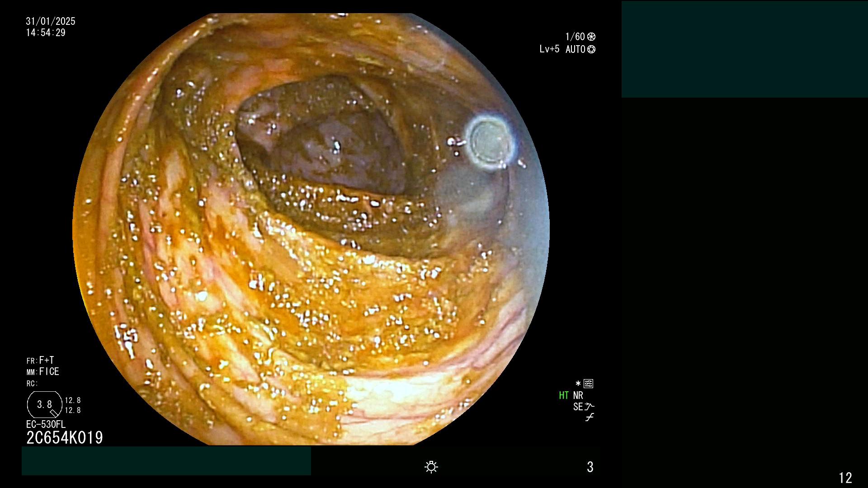Open the image adjustment sliders icon
This screenshot has width=868, height=488.
point(588,384)
